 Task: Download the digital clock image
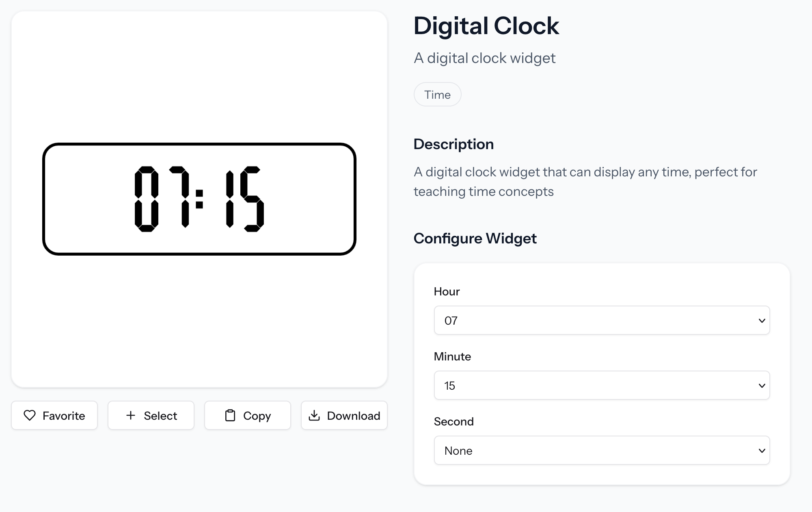pyautogui.click(x=344, y=415)
